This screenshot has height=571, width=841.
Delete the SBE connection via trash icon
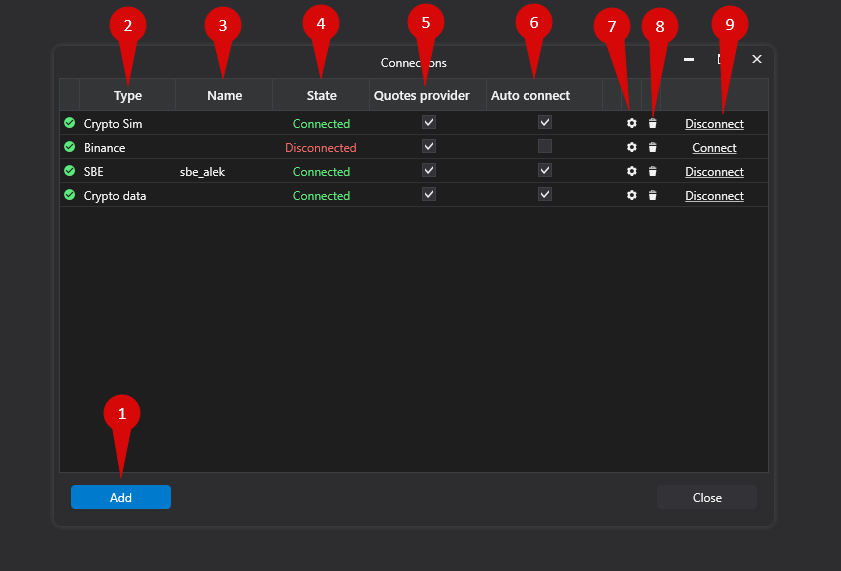tap(652, 171)
